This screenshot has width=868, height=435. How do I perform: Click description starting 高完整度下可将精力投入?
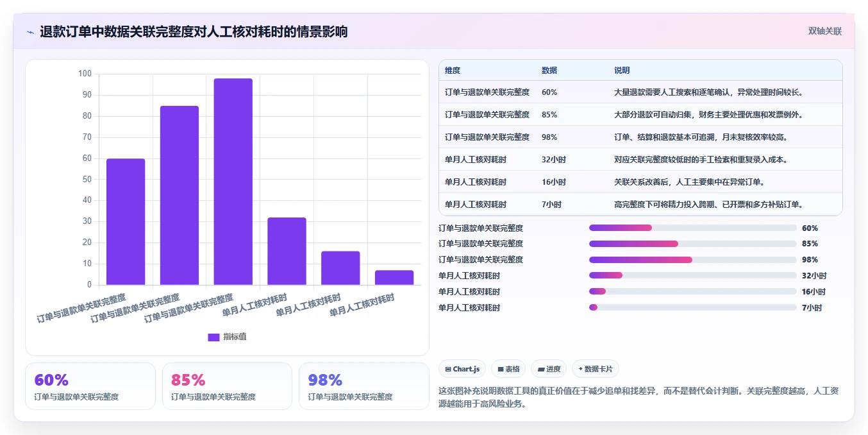pos(709,205)
